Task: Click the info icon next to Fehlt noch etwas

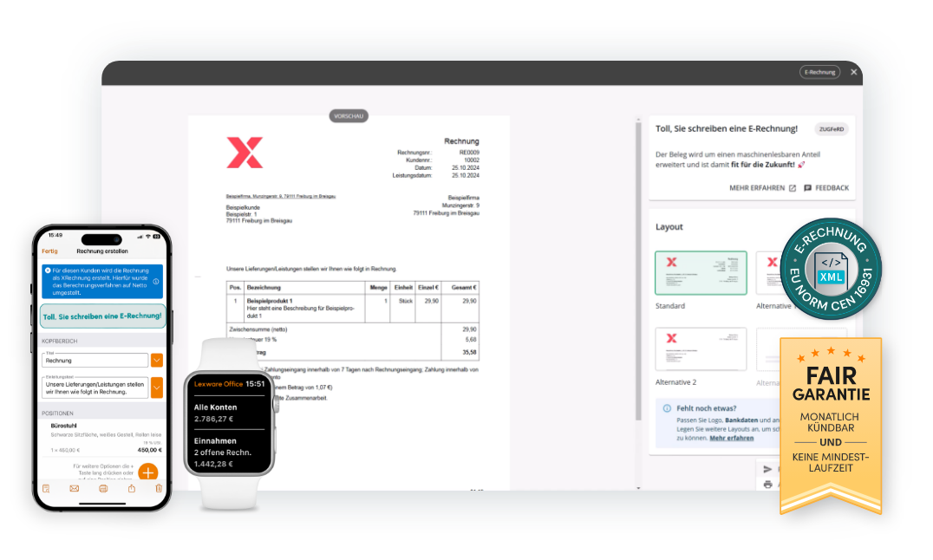Action: point(667,408)
